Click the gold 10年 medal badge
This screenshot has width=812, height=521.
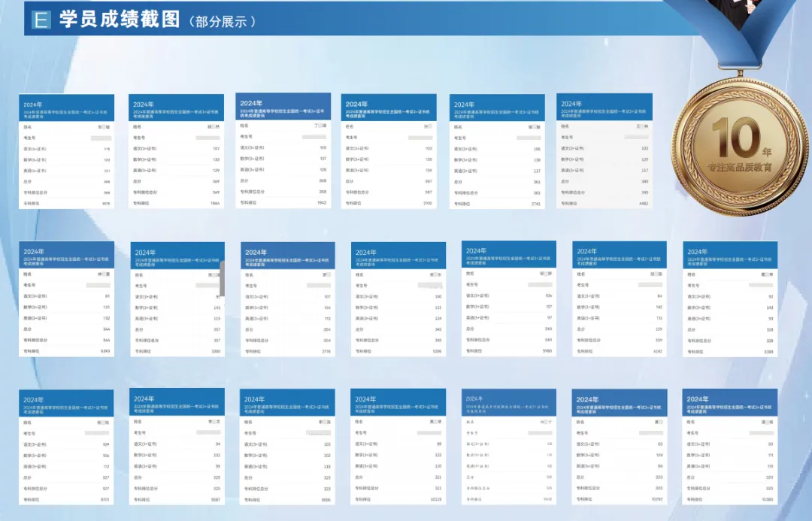(740, 147)
